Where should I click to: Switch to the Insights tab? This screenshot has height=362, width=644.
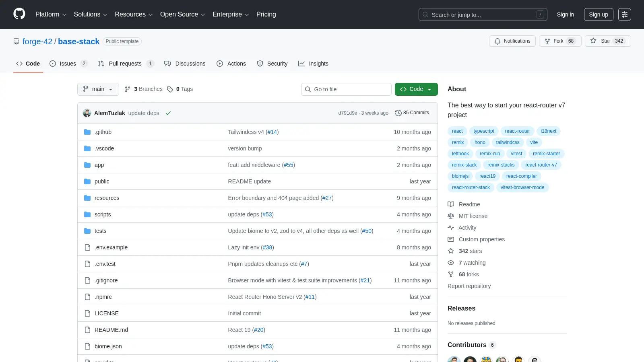(313, 64)
